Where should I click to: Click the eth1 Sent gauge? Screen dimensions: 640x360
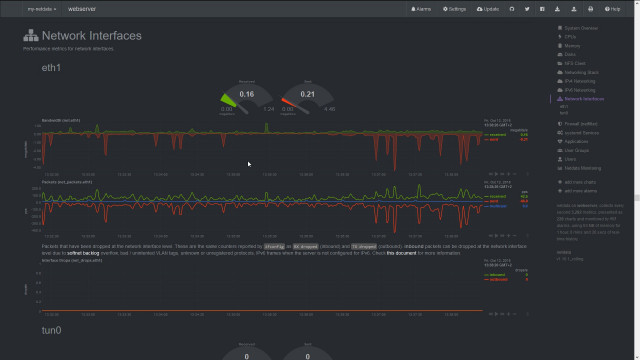tap(308, 98)
